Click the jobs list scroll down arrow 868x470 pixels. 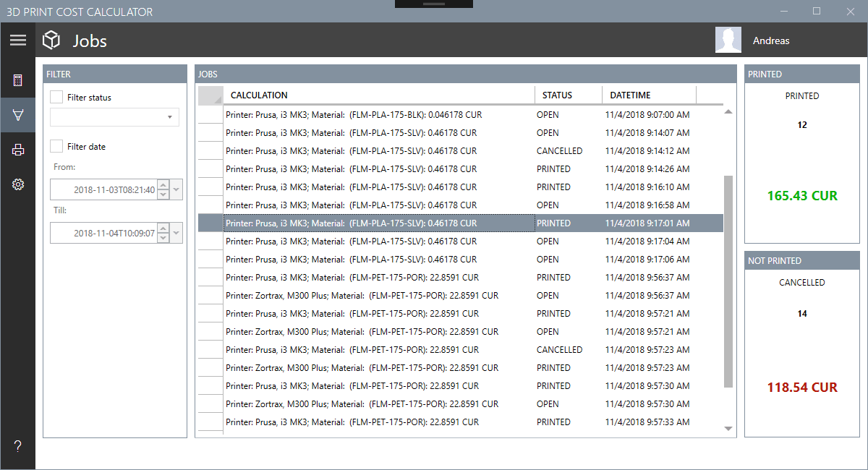tap(728, 430)
